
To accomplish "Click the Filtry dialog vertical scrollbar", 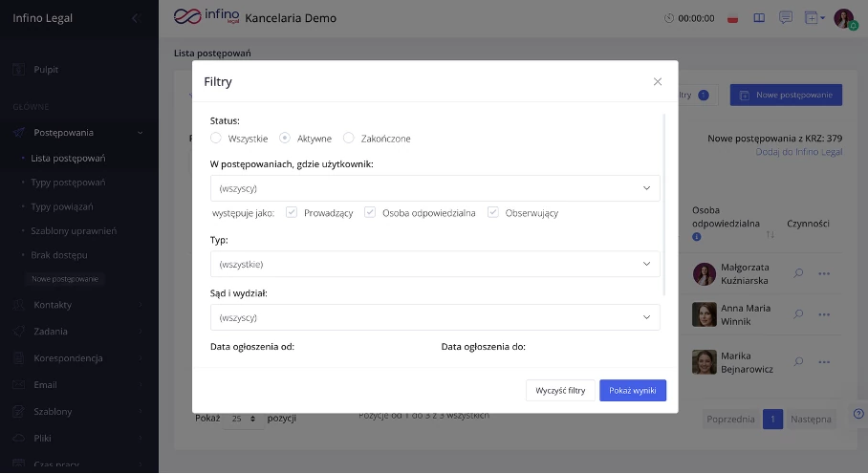I will [x=663, y=205].
